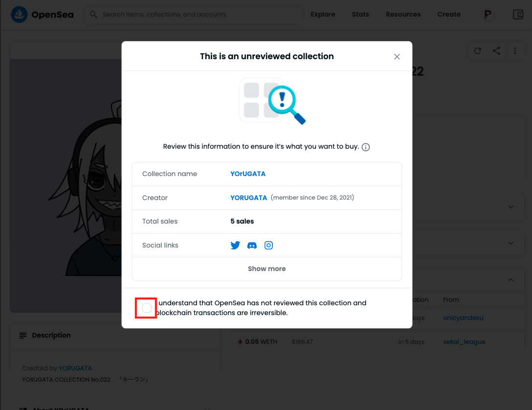Open the three-dot more options menu

515,50
